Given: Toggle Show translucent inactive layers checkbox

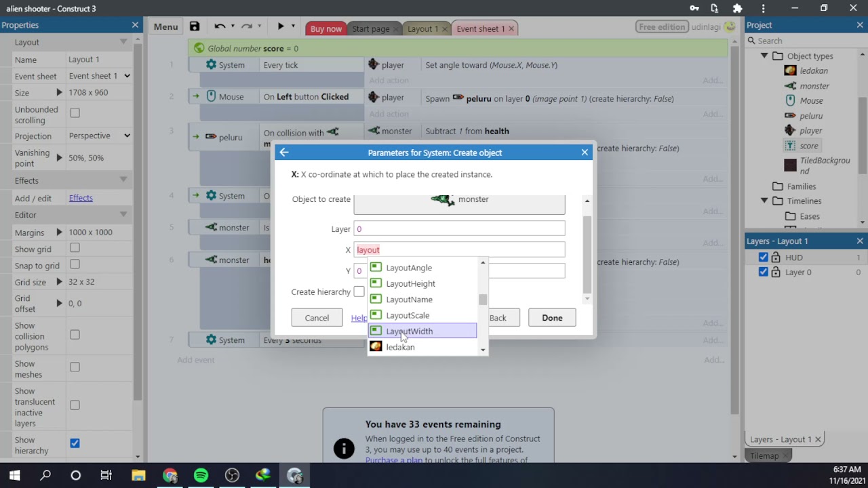Looking at the screenshot, I should pos(75,405).
